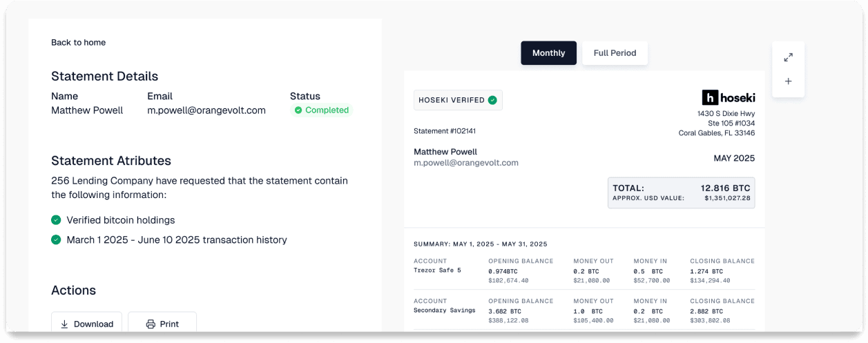
Task: Click the total 12.816 BTC box
Action: point(681,193)
